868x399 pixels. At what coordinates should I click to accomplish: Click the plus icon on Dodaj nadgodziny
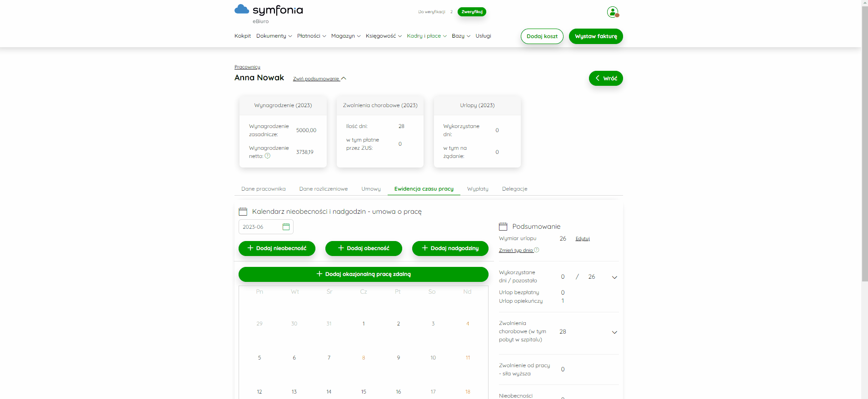[425, 248]
